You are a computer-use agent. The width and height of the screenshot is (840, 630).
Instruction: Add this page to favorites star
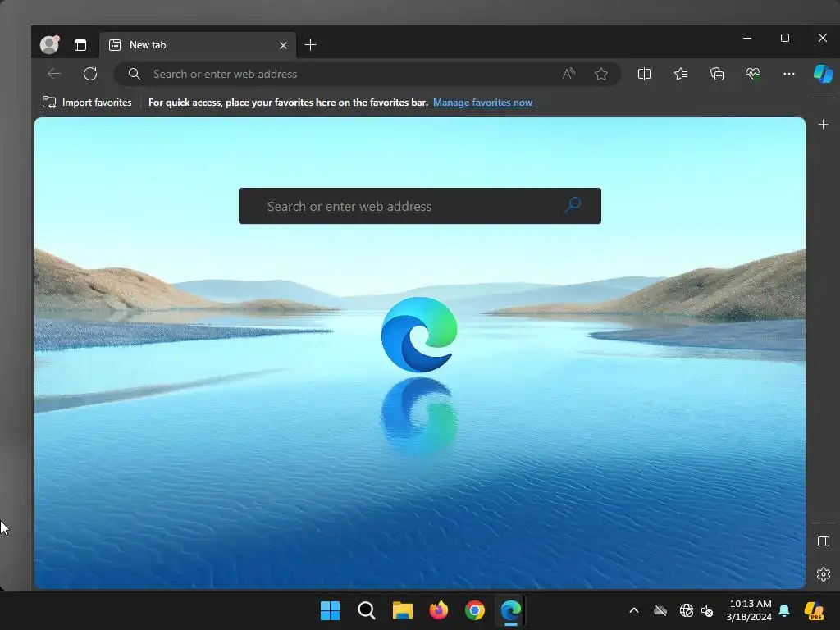pos(601,74)
